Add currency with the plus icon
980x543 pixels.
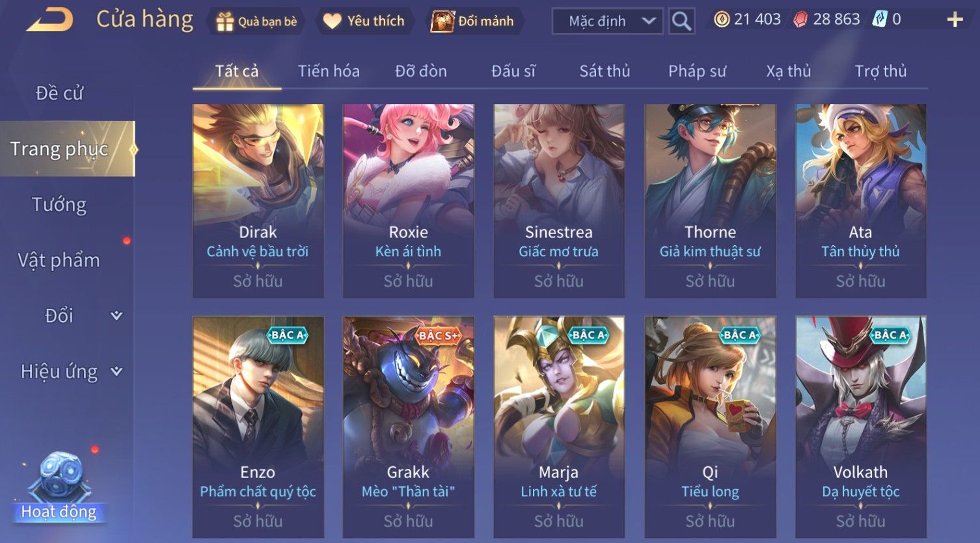click(955, 20)
